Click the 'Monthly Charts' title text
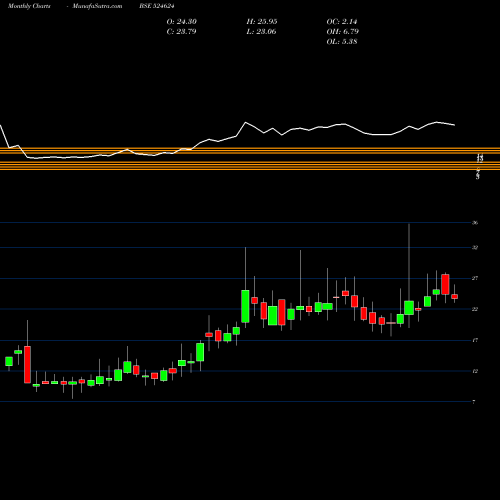 click(x=29, y=6)
